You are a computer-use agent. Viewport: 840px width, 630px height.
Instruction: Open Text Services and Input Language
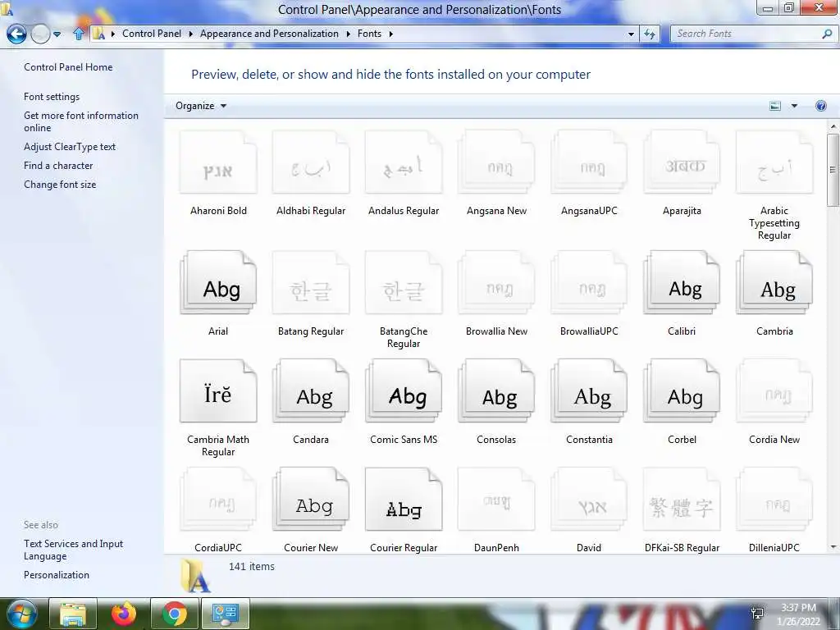[73, 550]
